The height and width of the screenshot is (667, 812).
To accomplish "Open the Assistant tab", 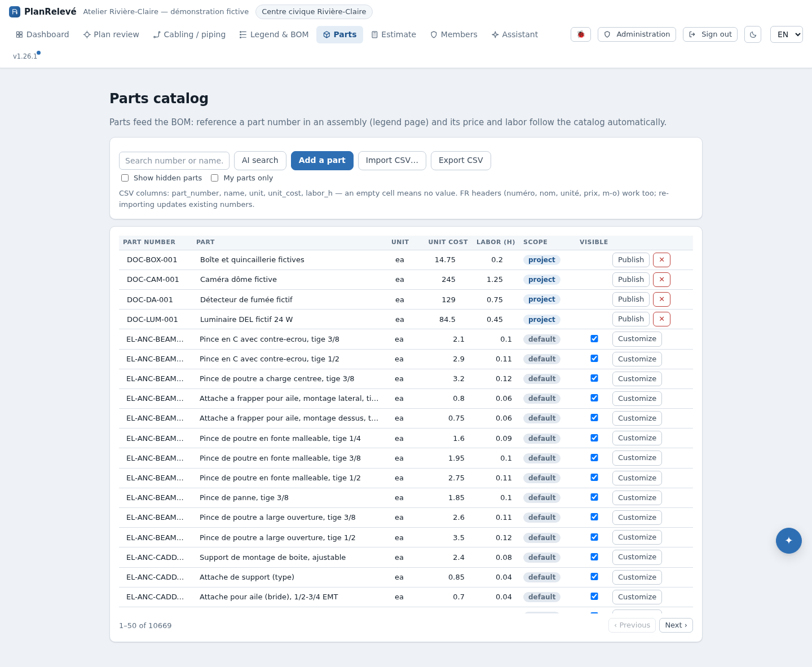I will (515, 34).
